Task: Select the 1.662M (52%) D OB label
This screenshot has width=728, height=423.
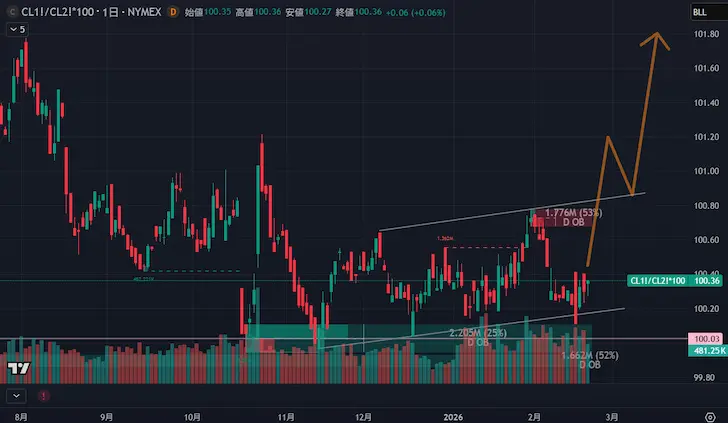Action: pos(590,360)
